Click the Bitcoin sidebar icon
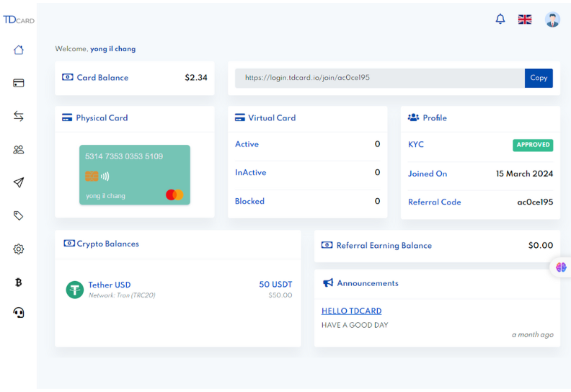 coord(19,282)
